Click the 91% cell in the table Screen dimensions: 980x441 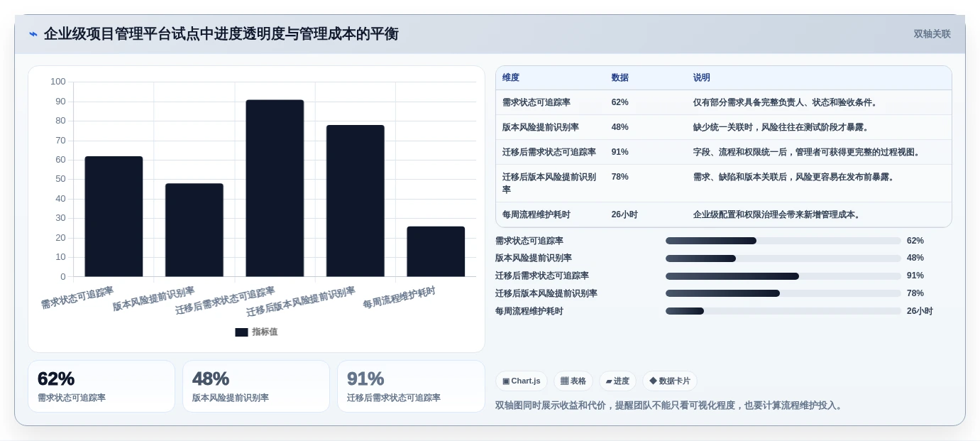tap(620, 152)
